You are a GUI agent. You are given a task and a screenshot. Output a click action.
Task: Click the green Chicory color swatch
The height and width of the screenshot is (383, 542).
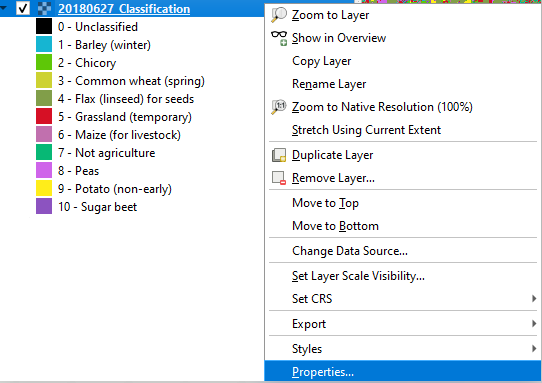[44, 63]
